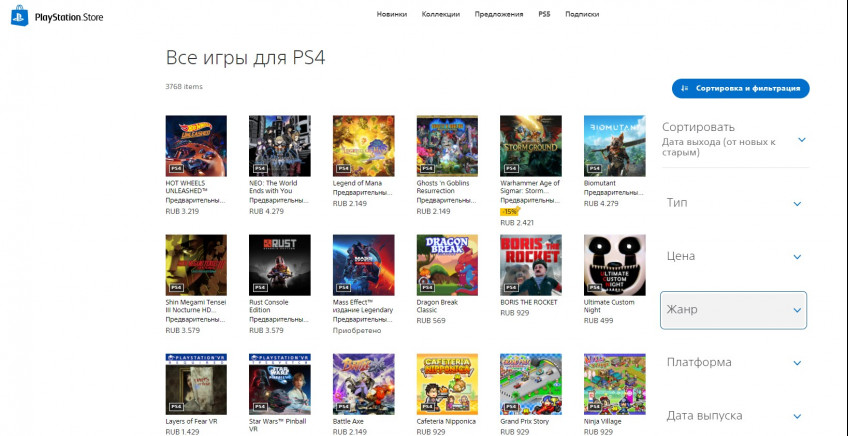This screenshot has width=848, height=436.
Task: Open the Предложения menu item
Action: 499,15
